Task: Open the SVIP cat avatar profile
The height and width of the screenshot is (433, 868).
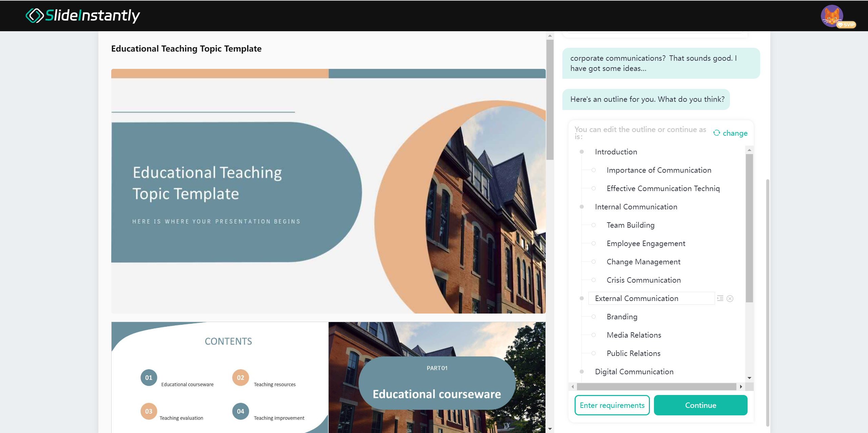Action: click(832, 16)
